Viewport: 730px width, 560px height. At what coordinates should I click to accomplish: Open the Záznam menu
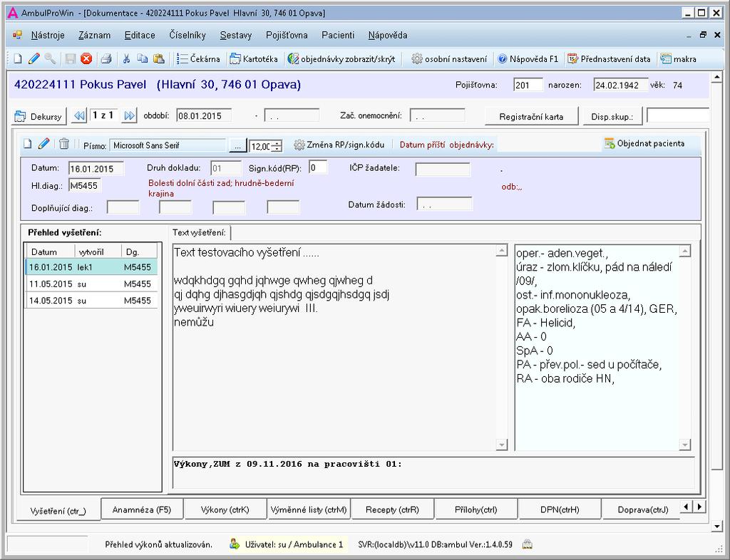tap(95, 36)
